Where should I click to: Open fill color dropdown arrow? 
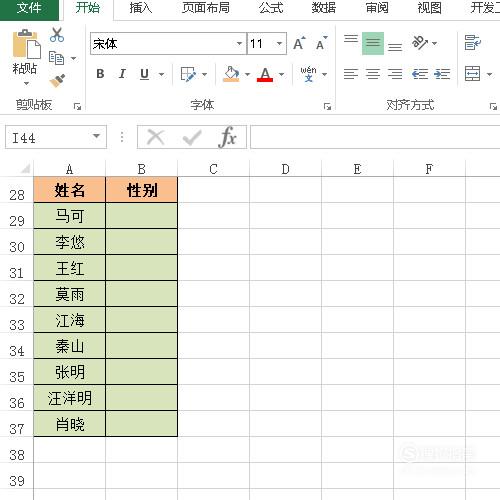(x=247, y=74)
